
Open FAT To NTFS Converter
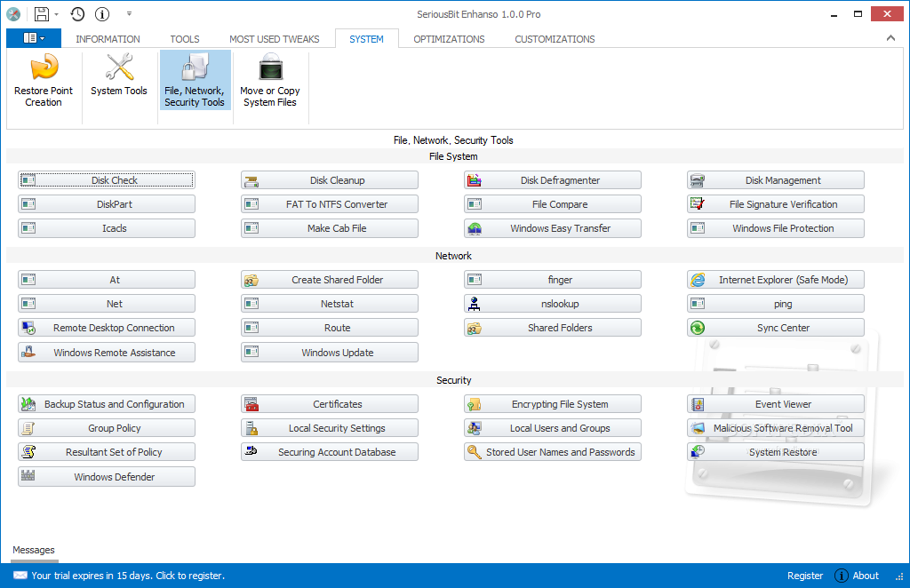(330, 204)
